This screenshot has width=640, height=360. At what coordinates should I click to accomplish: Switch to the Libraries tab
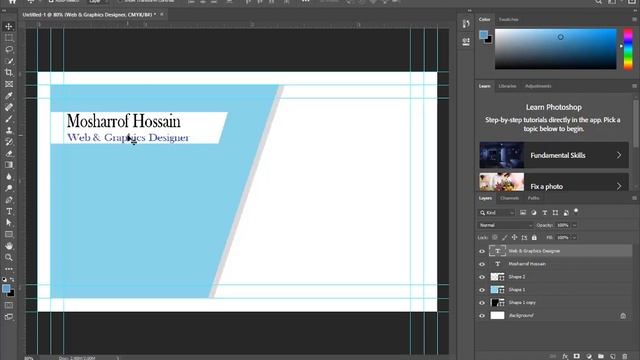(x=507, y=86)
